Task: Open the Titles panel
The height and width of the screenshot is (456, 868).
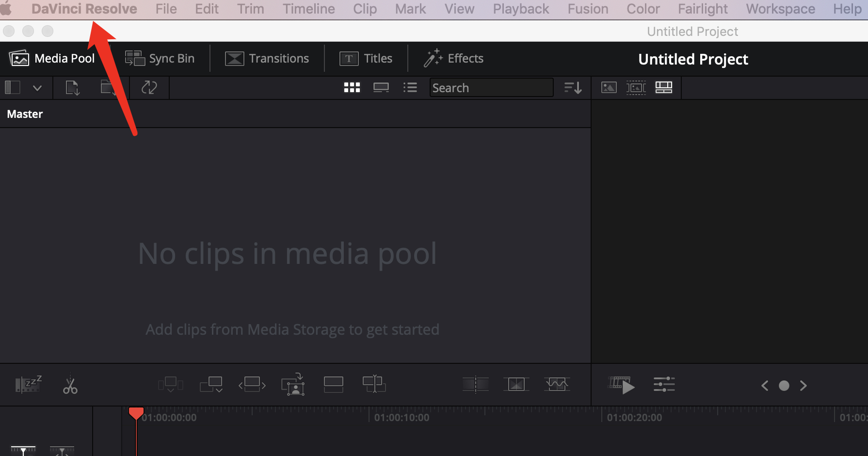Action: coord(366,59)
